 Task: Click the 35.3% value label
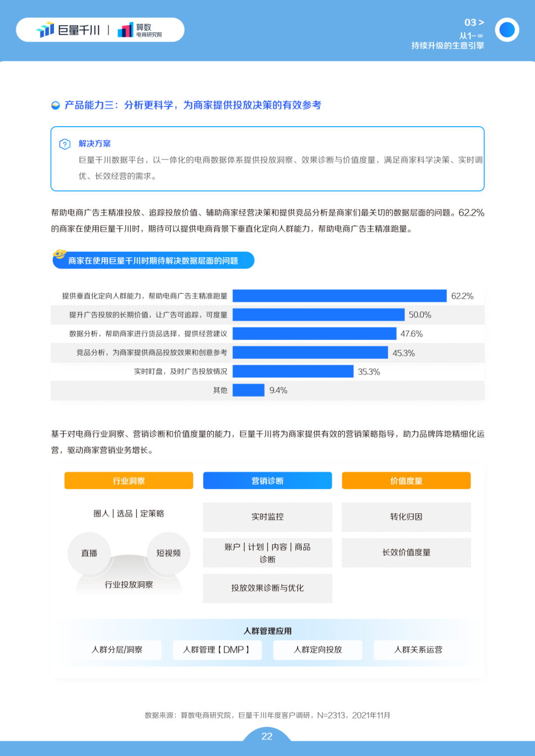(369, 372)
